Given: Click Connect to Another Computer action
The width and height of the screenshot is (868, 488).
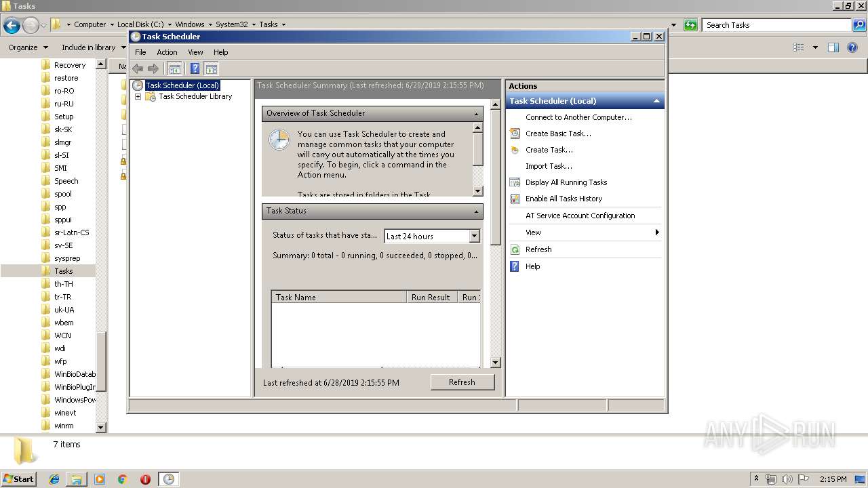Looking at the screenshot, I should [x=578, y=117].
